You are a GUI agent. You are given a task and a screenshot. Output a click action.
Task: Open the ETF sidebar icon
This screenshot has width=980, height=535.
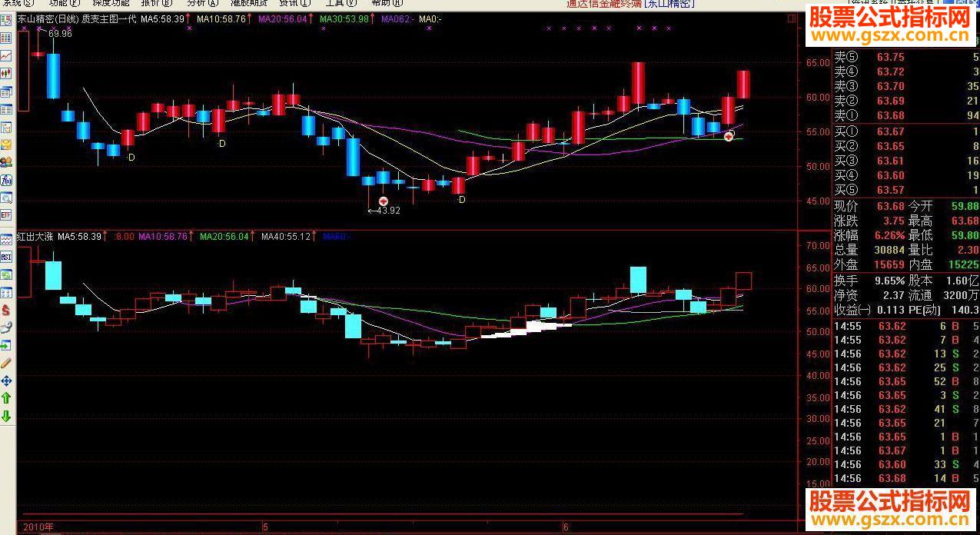[x=6, y=215]
